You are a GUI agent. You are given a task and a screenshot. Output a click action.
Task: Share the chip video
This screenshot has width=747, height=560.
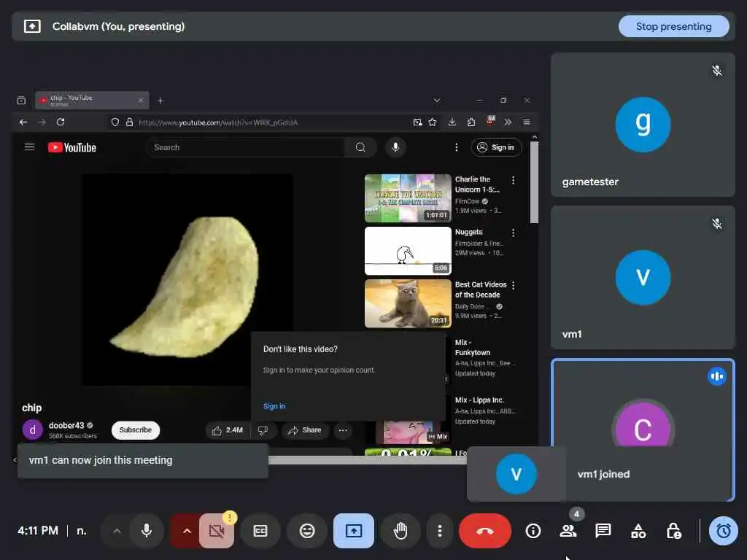click(x=305, y=430)
